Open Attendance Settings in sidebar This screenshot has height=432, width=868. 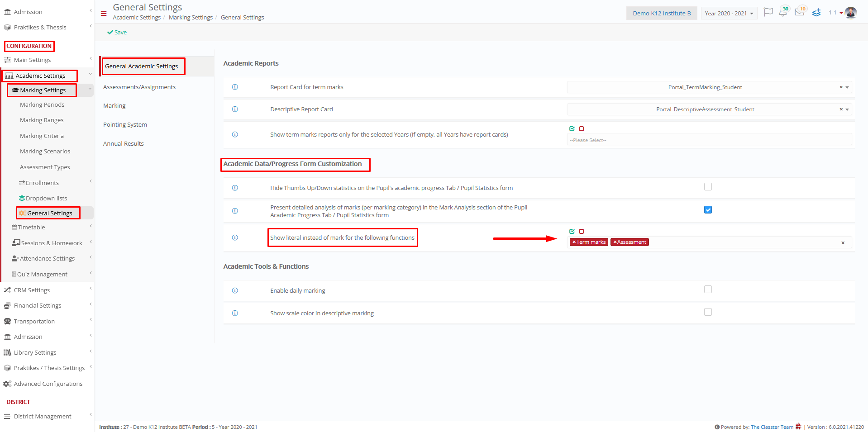pyautogui.click(x=47, y=258)
